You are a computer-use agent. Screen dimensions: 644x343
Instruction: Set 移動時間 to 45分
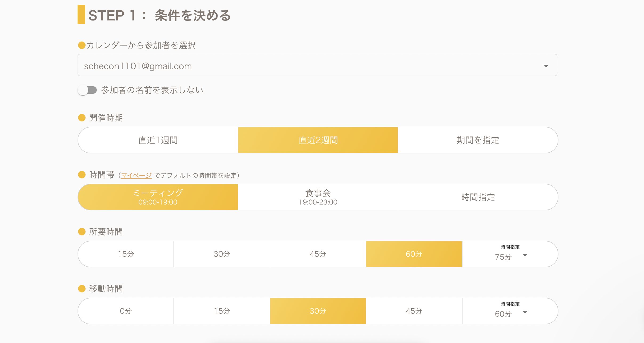point(414,311)
